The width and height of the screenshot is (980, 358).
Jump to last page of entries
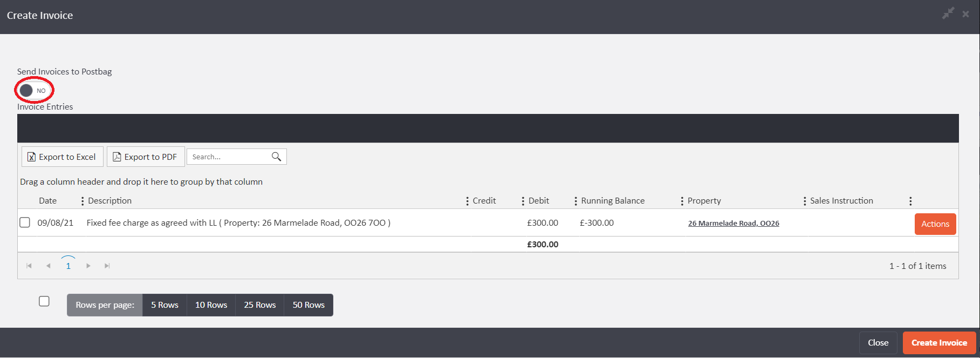coord(107,266)
